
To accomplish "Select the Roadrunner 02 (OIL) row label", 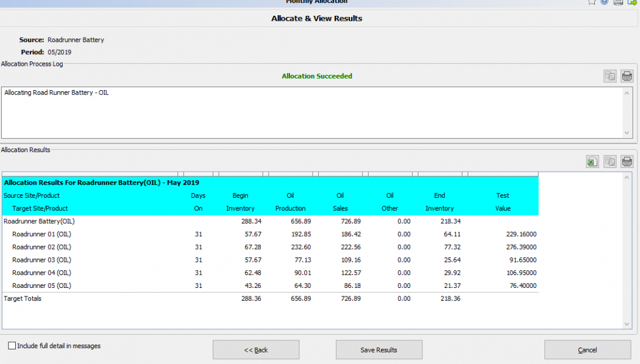I will click(x=41, y=247).
